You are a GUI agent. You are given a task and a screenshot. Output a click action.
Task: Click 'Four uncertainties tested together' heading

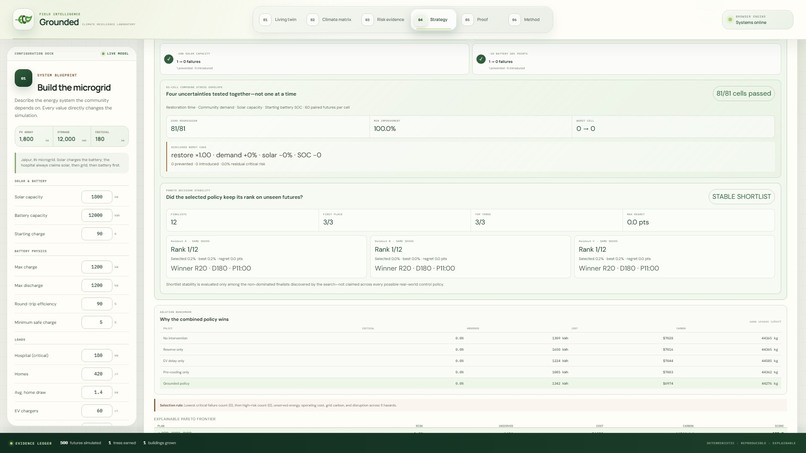click(231, 94)
